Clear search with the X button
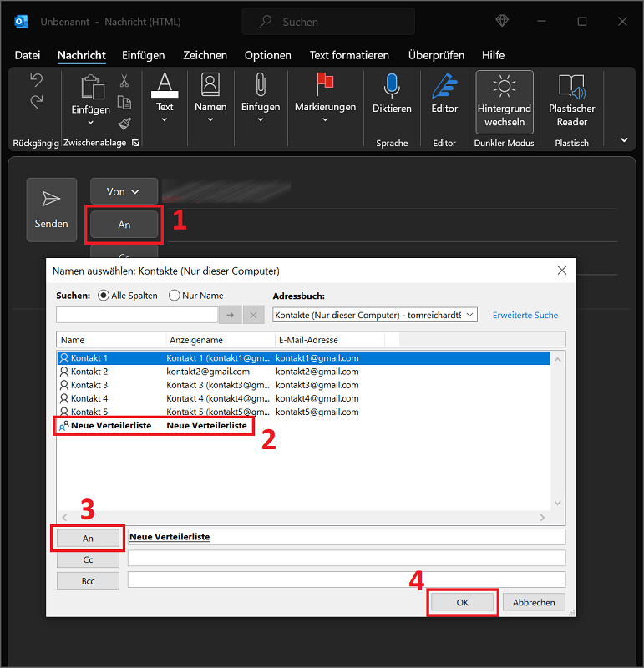This screenshot has width=644, height=668. click(253, 316)
